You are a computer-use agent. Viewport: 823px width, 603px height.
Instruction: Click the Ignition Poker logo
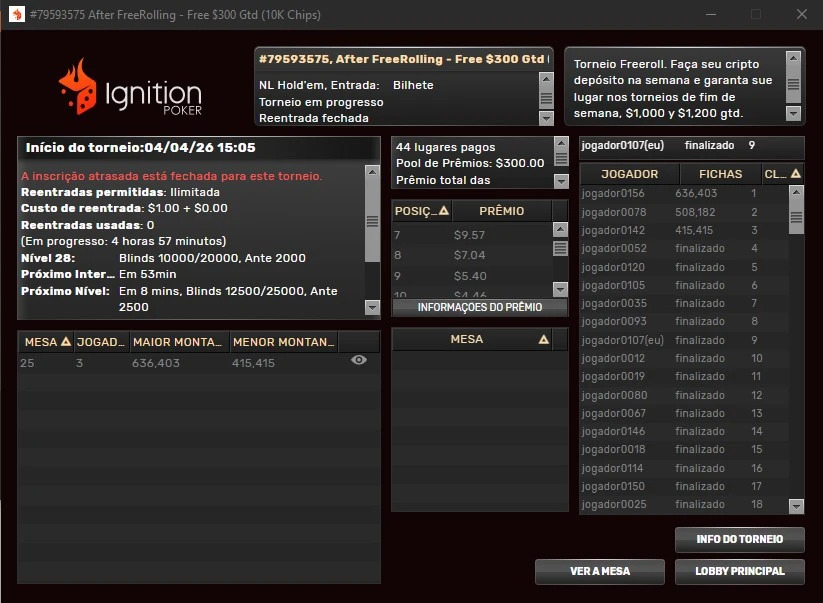(x=130, y=87)
